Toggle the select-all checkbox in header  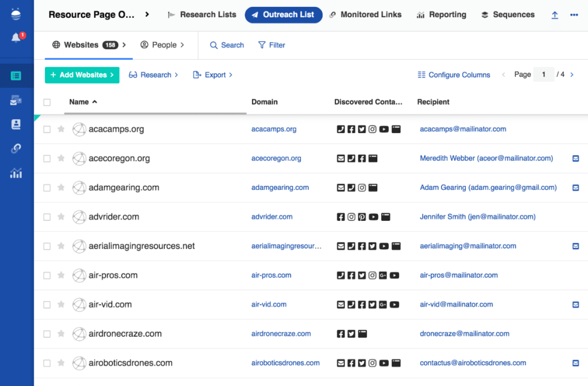(x=47, y=102)
